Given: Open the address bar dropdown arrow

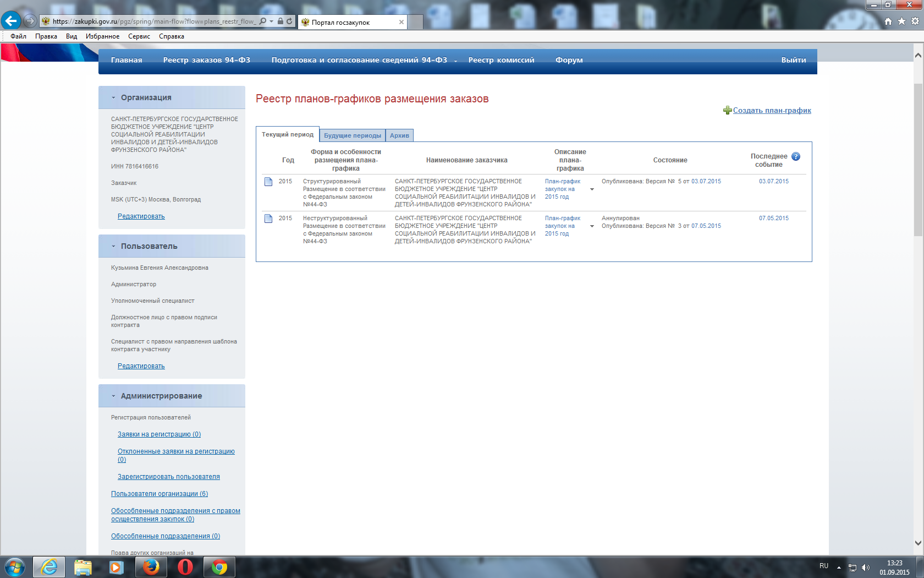Looking at the screenshot, I should [x=271, y=21].
